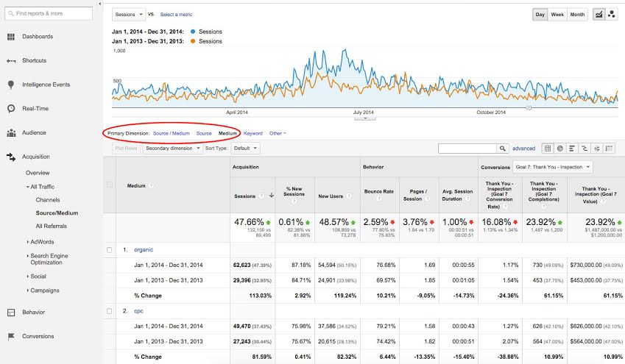Toggle the select-all checkbox in table header

tap(110, 185)
